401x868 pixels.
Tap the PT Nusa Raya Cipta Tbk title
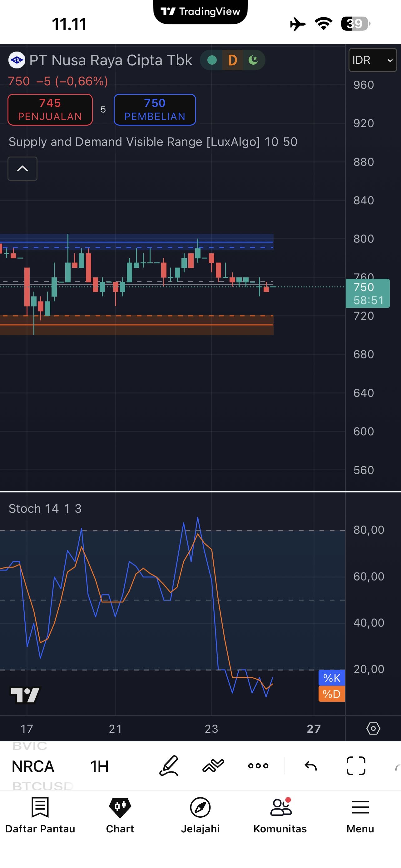pos(111,60)
